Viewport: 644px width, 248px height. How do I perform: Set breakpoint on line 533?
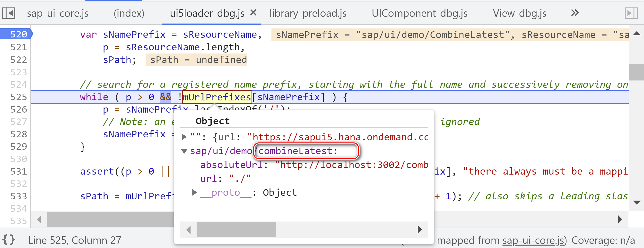pyautogui.click(x=18, y=196)
